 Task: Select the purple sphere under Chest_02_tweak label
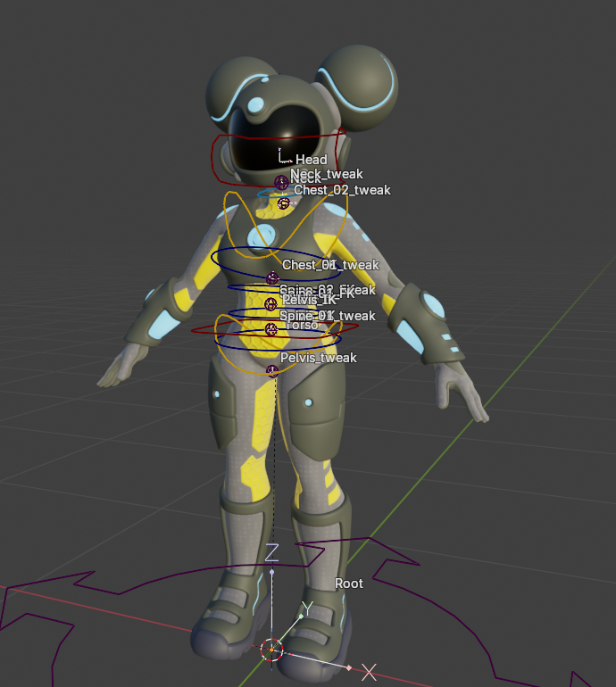coord(284,203)
